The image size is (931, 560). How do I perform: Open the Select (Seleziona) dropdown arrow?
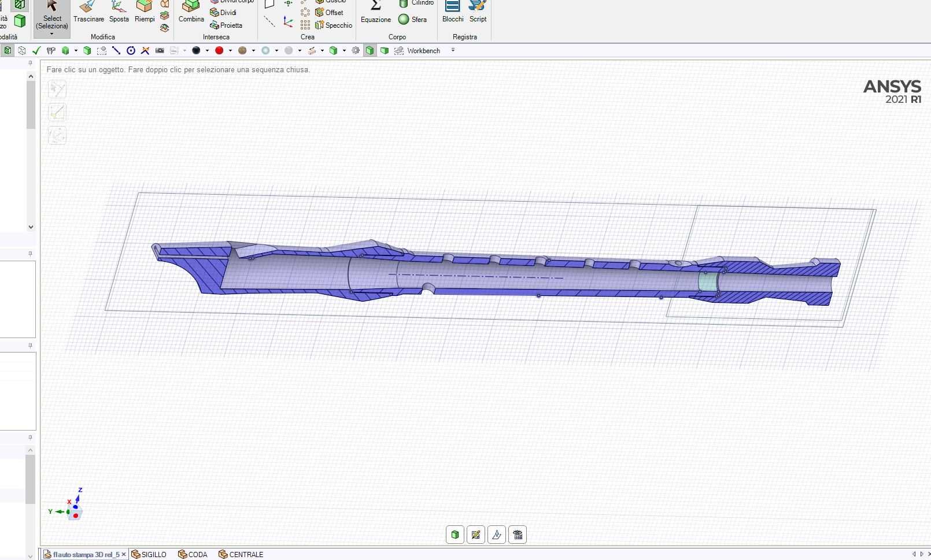[52, 34]
